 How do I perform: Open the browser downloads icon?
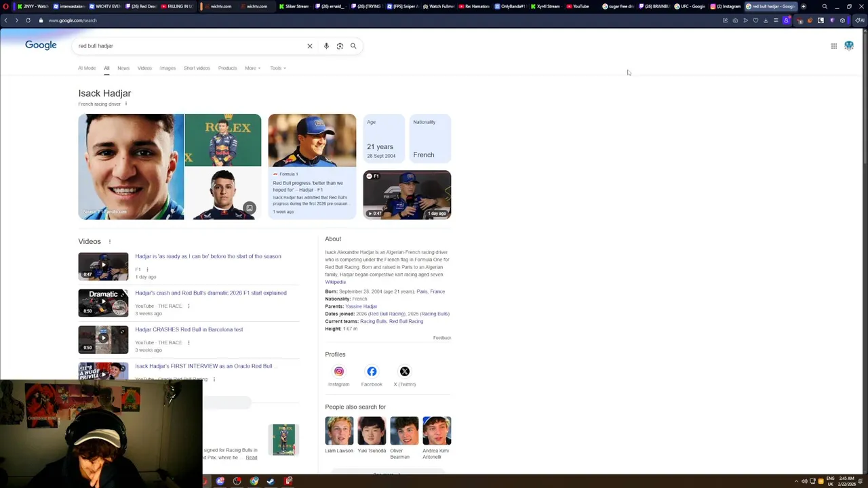766,20
